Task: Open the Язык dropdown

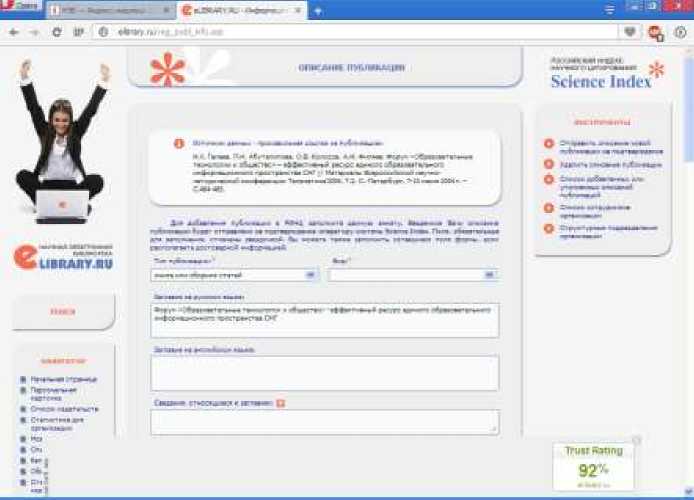Action: 413,275
